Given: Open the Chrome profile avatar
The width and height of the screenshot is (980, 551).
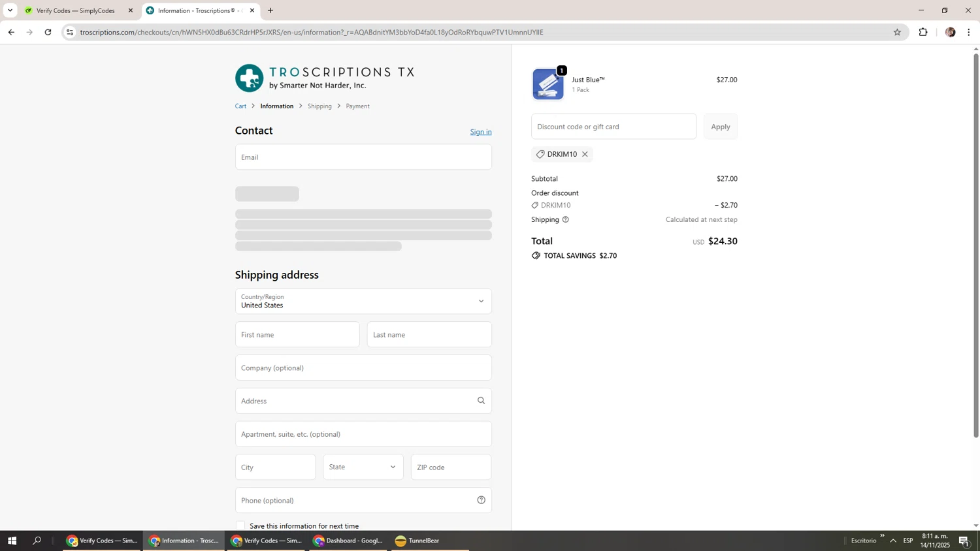Looking at the screenshot, I should pos(951,32).
